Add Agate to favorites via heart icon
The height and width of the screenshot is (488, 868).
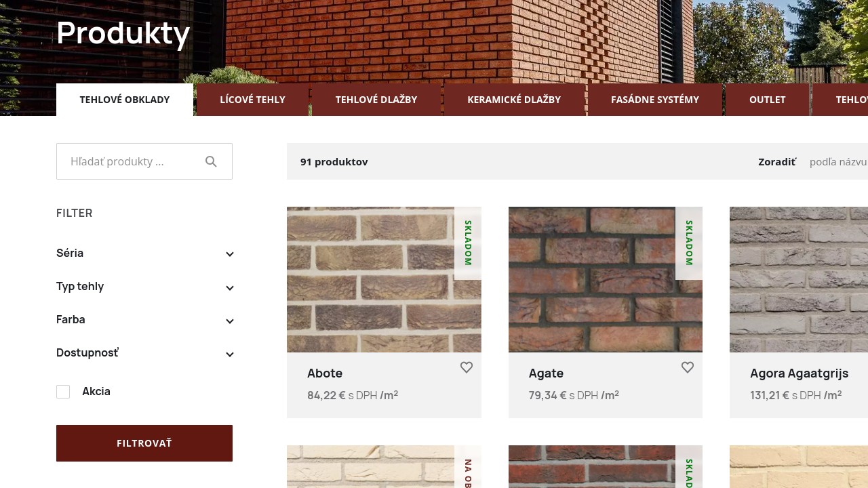coord(687,367)
